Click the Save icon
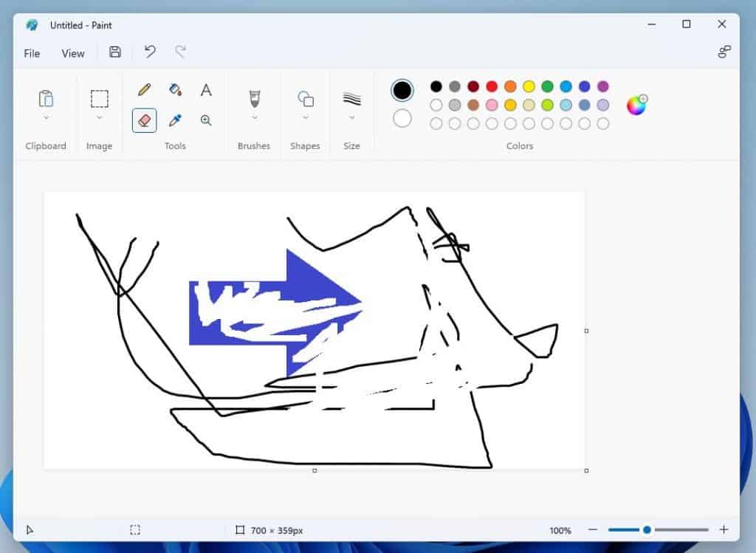The image size is (756, 553). [x=114, y=52]
